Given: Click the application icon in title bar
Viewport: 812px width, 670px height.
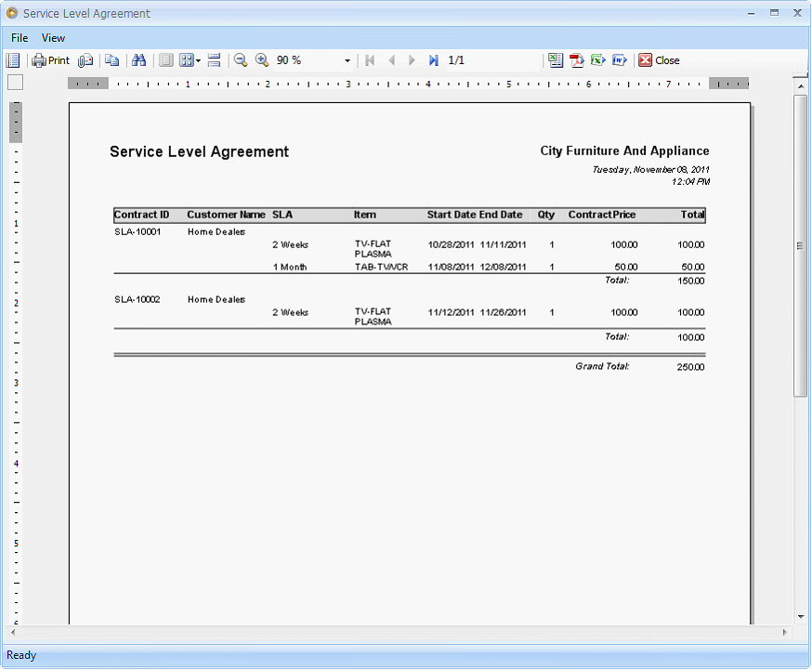Looking at the screenshot, I should (x=12, y=13).
